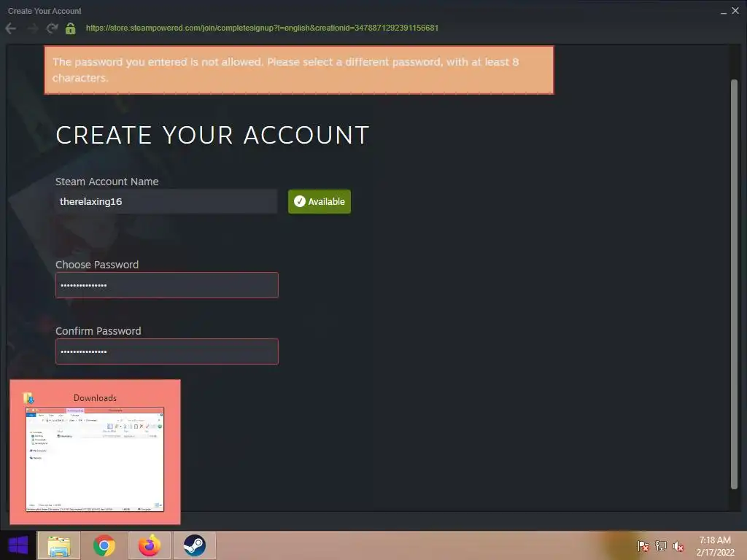Open File Explorer from the taskbar
747x560 pixels.
pyautogui.click(x=59, y=545)
